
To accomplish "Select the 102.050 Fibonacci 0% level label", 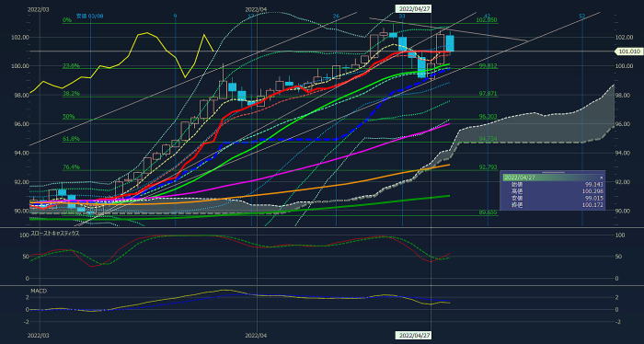I will [x=487, y=19].
